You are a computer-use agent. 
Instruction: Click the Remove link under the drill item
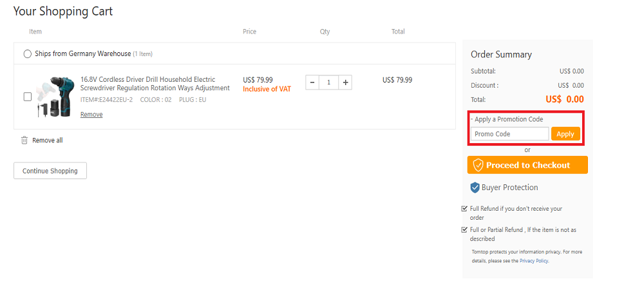point(91,115)
